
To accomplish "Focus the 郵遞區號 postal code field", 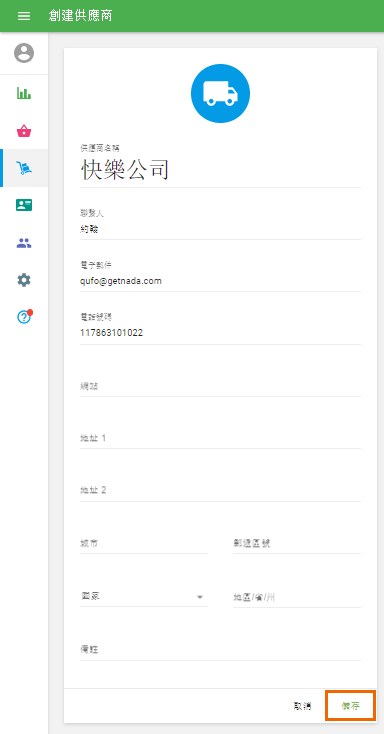I will tap(297, 543).
